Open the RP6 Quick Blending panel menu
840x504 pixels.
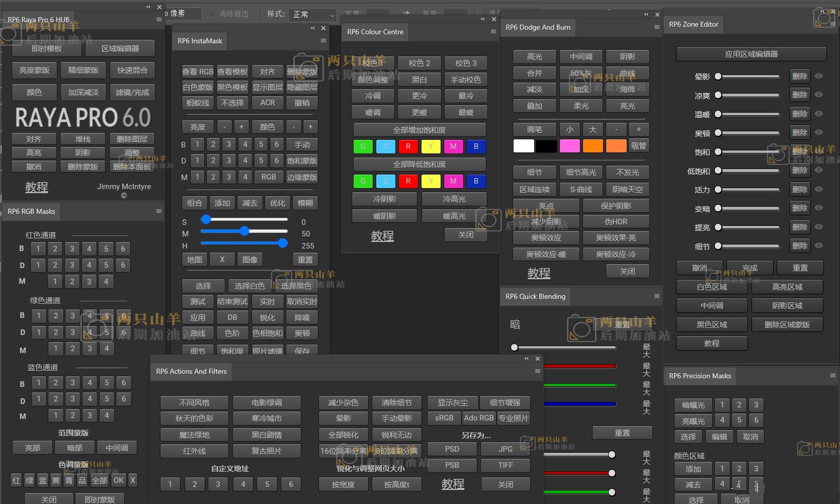pyautogui.click(x=656, y=296)
